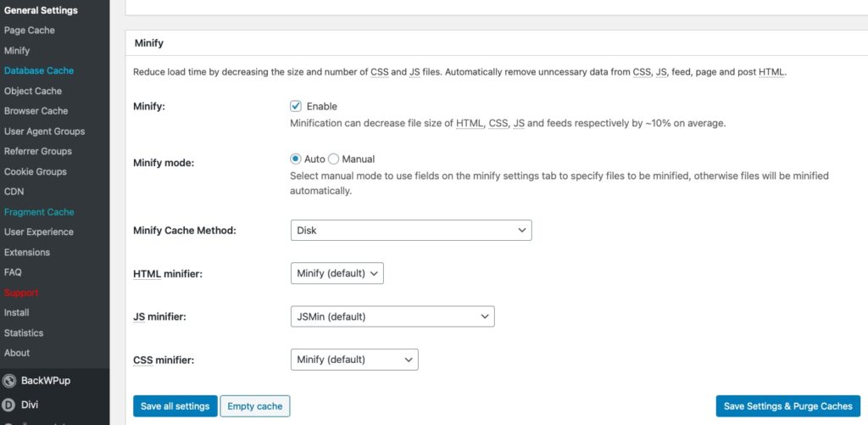The width and height of the screenshot is (868, 425).
Task: Open Fragment Cache menu entry
Action: [x=39, y=212]
